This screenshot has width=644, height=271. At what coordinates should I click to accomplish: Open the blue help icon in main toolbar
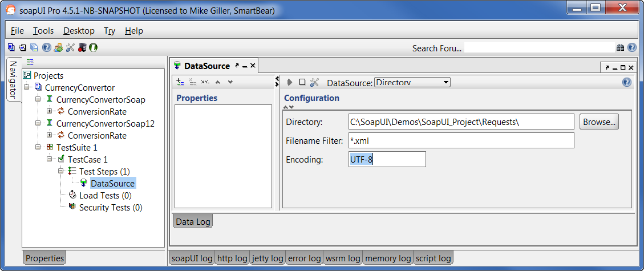46,47
